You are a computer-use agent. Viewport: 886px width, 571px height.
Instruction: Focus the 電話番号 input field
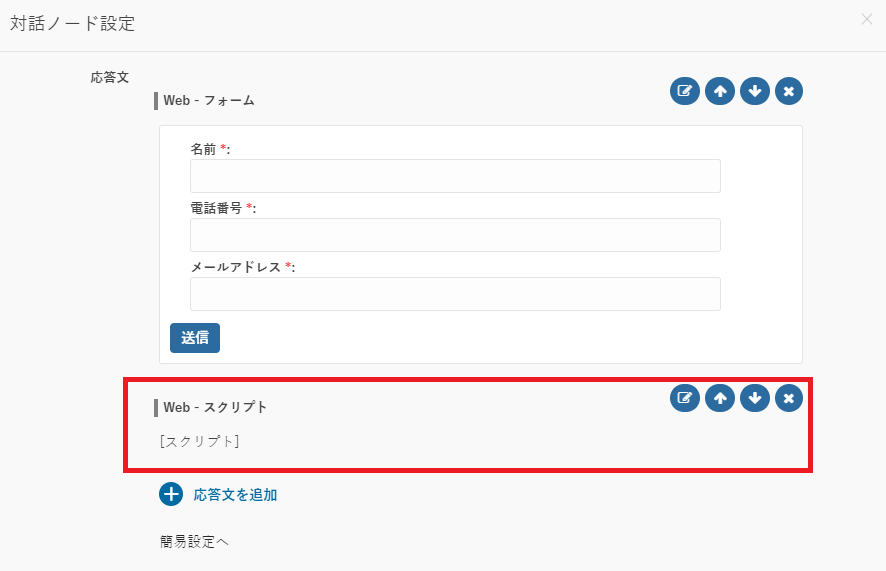tap(455, 235)
